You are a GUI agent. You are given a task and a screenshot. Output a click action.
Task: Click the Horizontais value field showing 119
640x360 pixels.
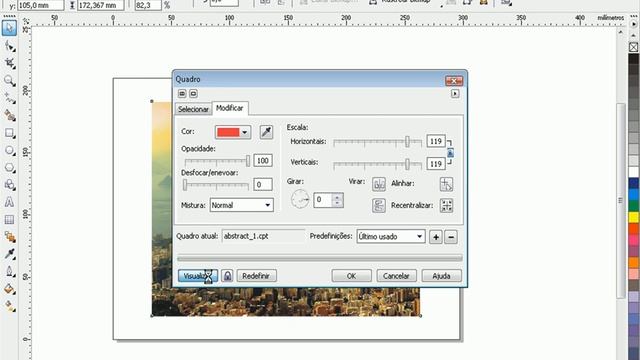point(436,141)
